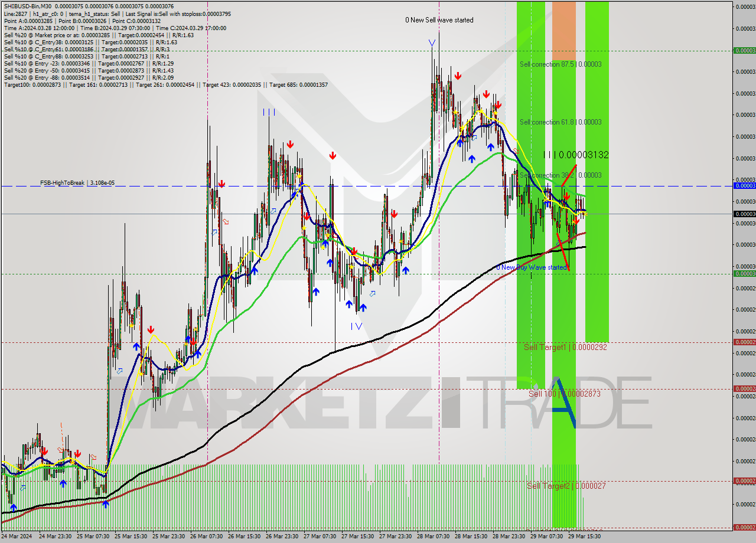Click the '24 Mar 23:30' time axis label
The image size is (756, 543).
pos(56,537)
